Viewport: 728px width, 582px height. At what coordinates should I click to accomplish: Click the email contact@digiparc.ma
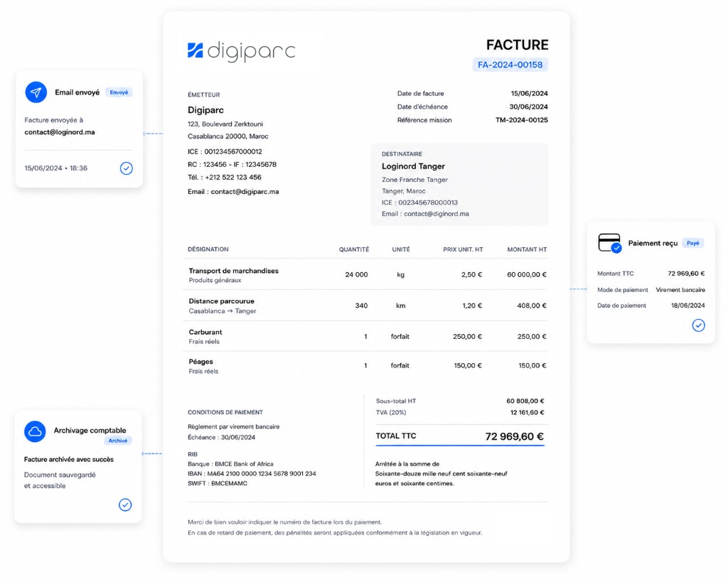[x=245, y=191]
